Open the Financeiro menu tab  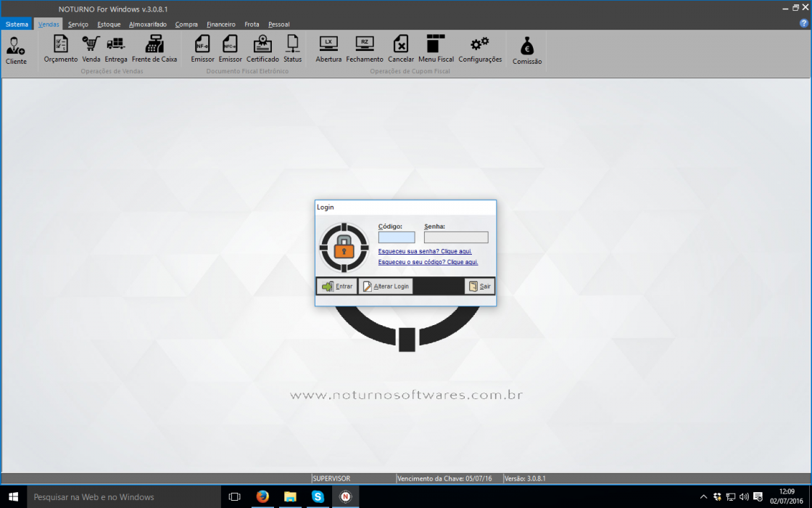221,25
